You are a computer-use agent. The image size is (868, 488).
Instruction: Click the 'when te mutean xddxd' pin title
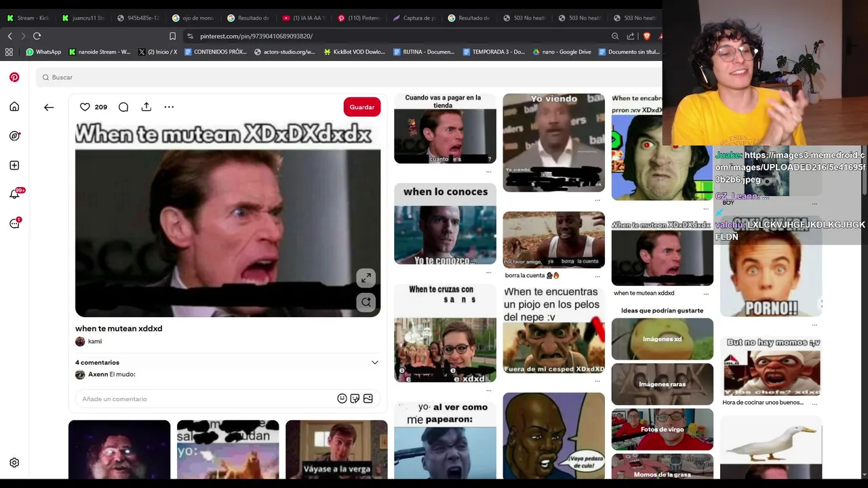point(119,329)
